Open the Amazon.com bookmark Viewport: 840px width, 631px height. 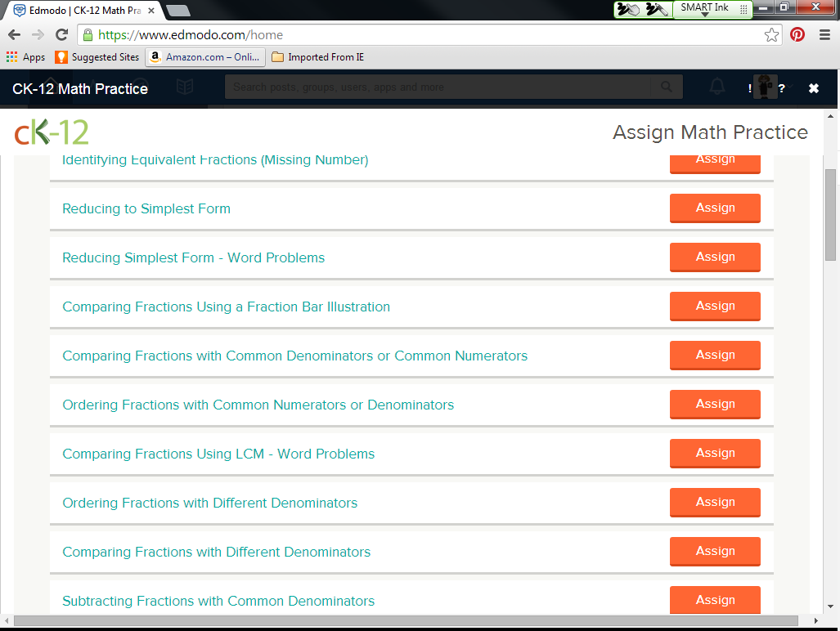pos(205,57)
